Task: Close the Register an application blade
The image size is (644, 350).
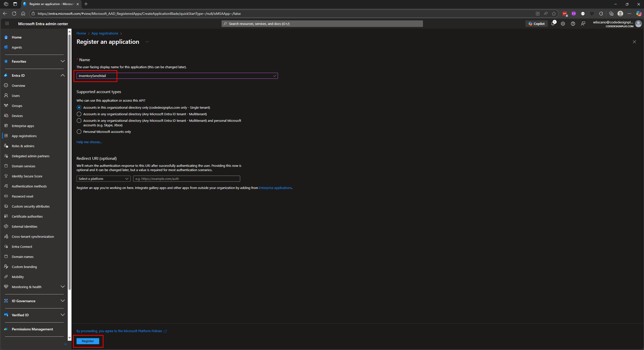Action: click(x=634, y=42)
